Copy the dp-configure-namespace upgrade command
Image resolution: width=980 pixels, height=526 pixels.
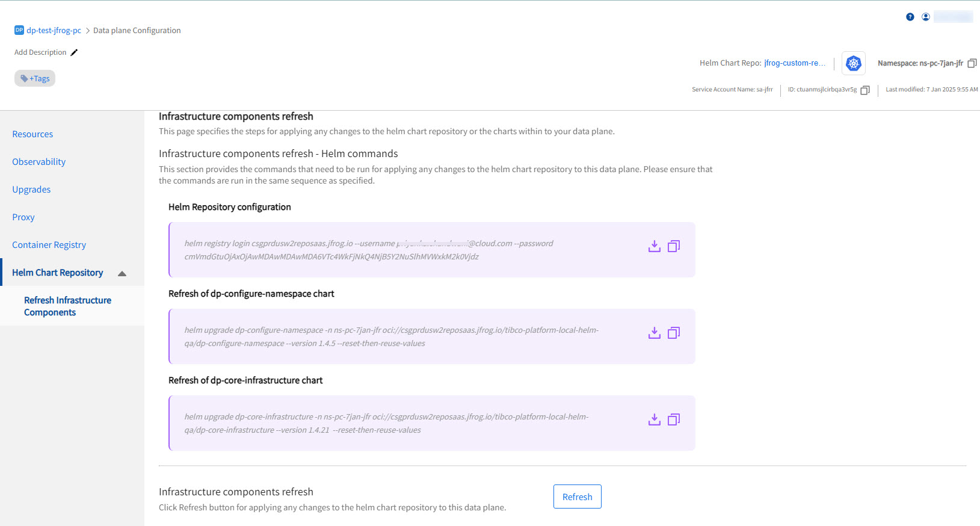(674, 333)
